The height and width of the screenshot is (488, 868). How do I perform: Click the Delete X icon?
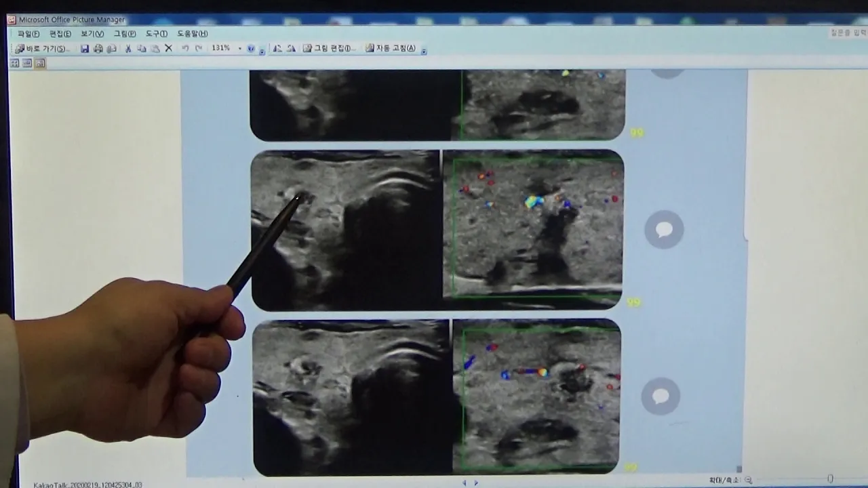click(x=168, y=49)
